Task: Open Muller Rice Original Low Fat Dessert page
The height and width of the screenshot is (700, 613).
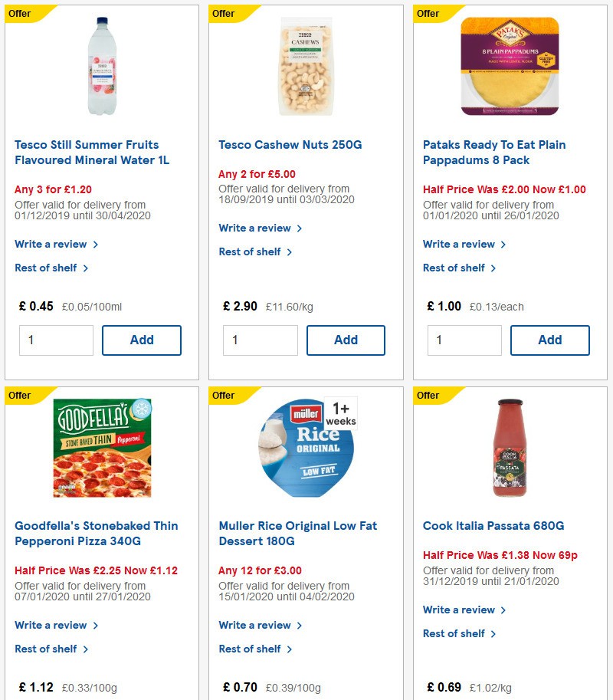Action: pyautogui.click(x=297, y=533)
